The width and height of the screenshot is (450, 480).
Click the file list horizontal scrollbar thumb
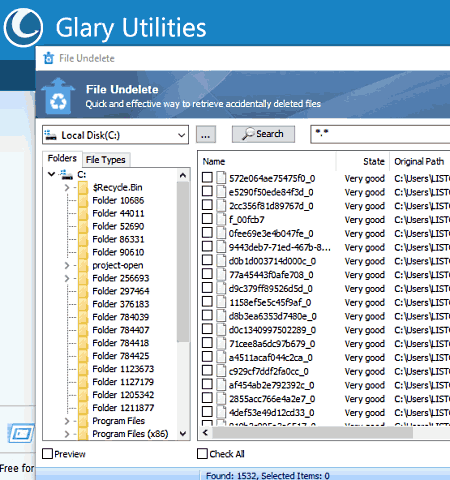pyautogui.click(x=313, y=433)
